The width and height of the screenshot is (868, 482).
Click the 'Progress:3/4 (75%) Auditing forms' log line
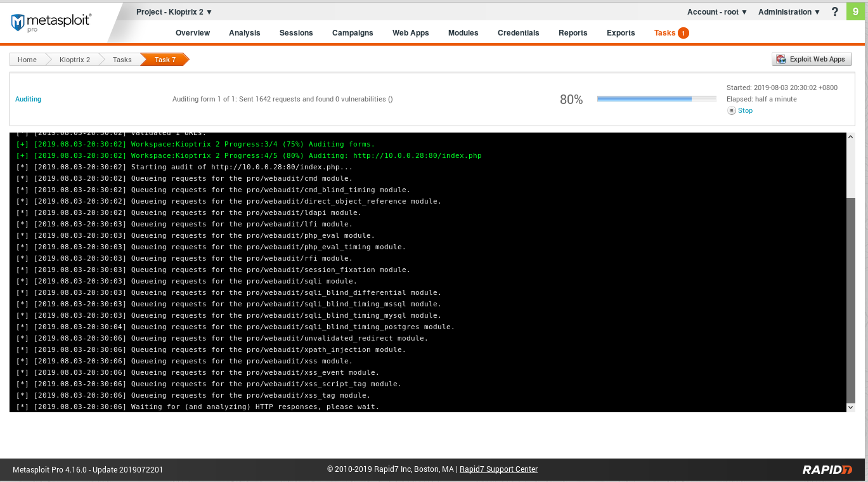click(x=196, y=144)
